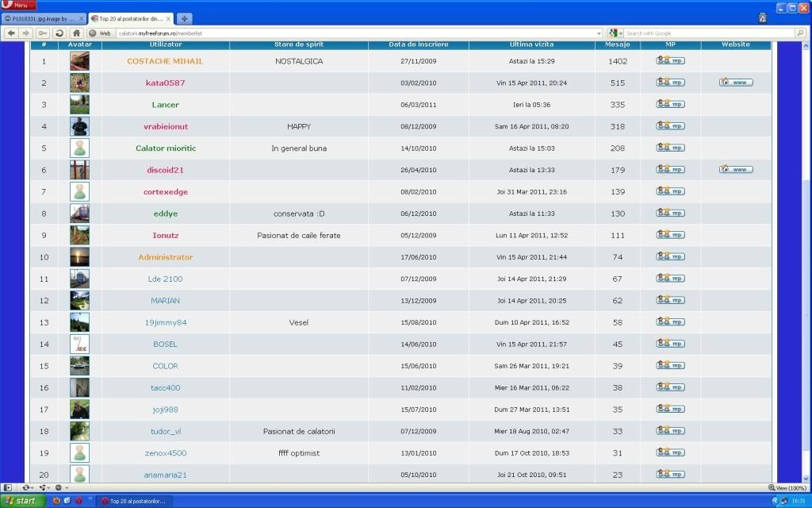Adjust the zoom View (100%) control

pos(787,488)
